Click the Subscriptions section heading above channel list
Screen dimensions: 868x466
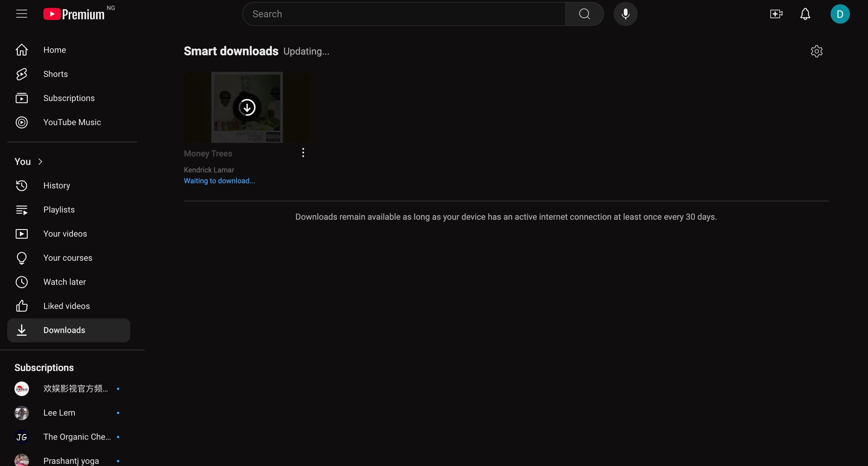click(44, 368)
